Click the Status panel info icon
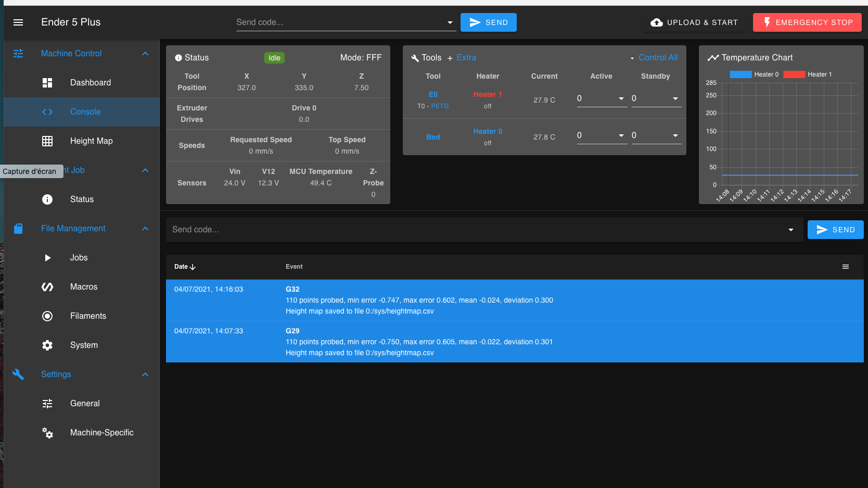 [178, 58]
